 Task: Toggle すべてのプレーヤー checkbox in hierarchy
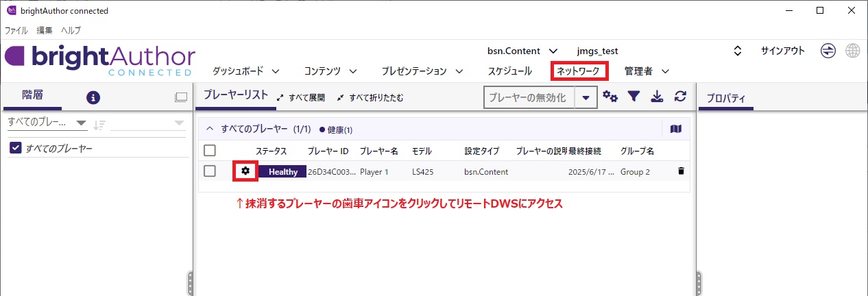click(16, 148)
